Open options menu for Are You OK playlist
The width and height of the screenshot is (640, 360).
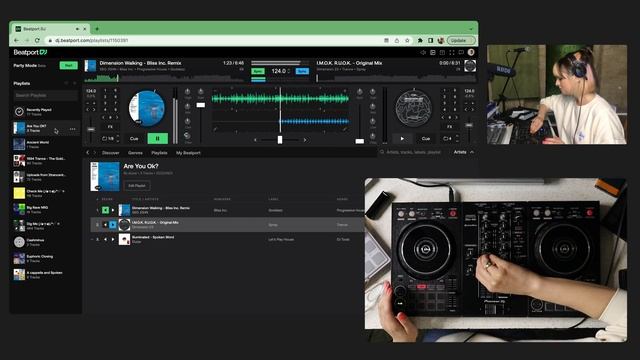[72, 129]
